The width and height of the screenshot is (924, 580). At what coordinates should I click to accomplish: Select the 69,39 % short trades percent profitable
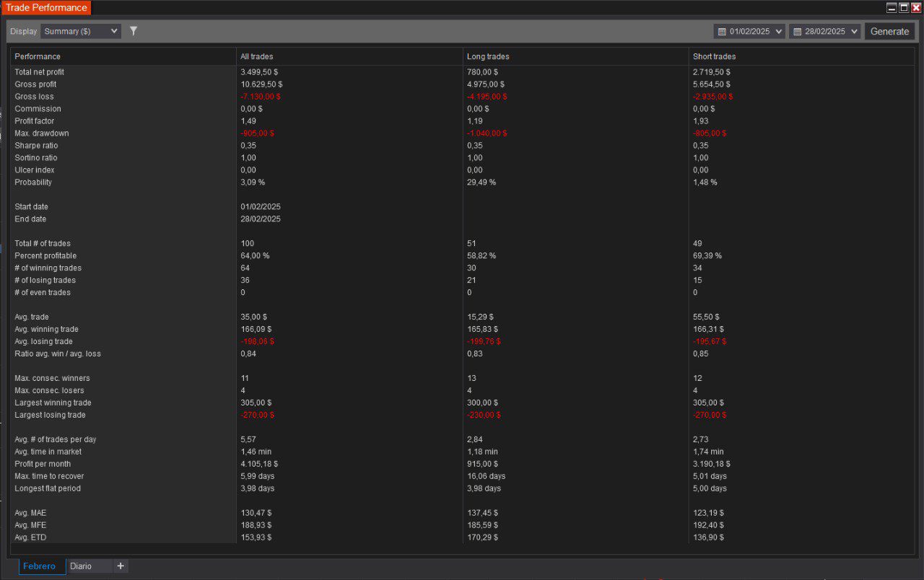point(707,256)
